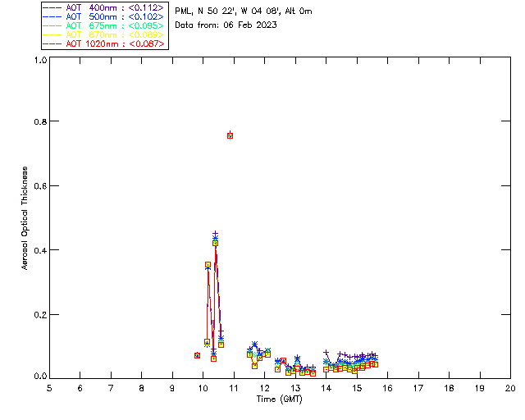Click the AOT 870nm legend entry

coord(103,34)
